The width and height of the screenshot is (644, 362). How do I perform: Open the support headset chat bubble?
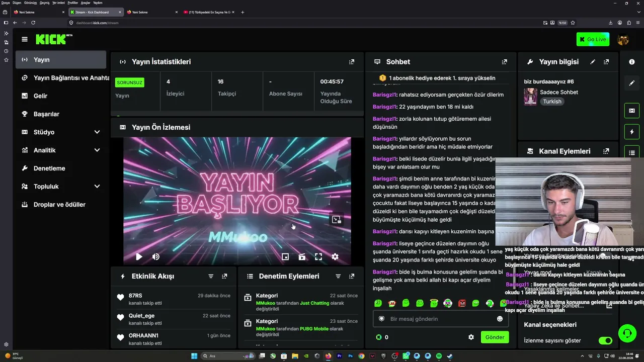tap(627, 333)
